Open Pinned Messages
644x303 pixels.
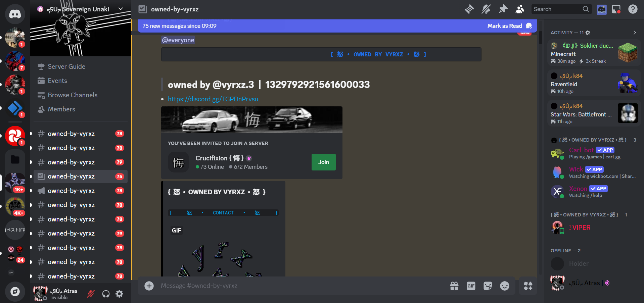click(x=503, y=9)
